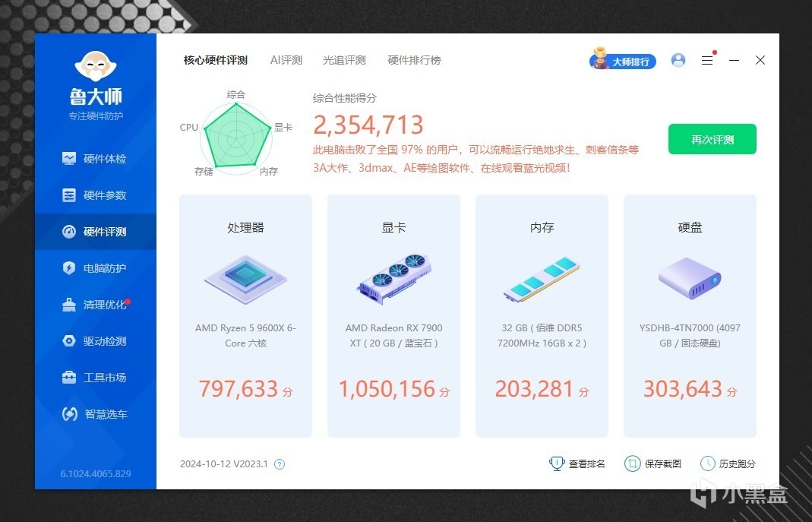Switch to AI评测 tab
812x522 pixels.
click(x=286, y=60)
